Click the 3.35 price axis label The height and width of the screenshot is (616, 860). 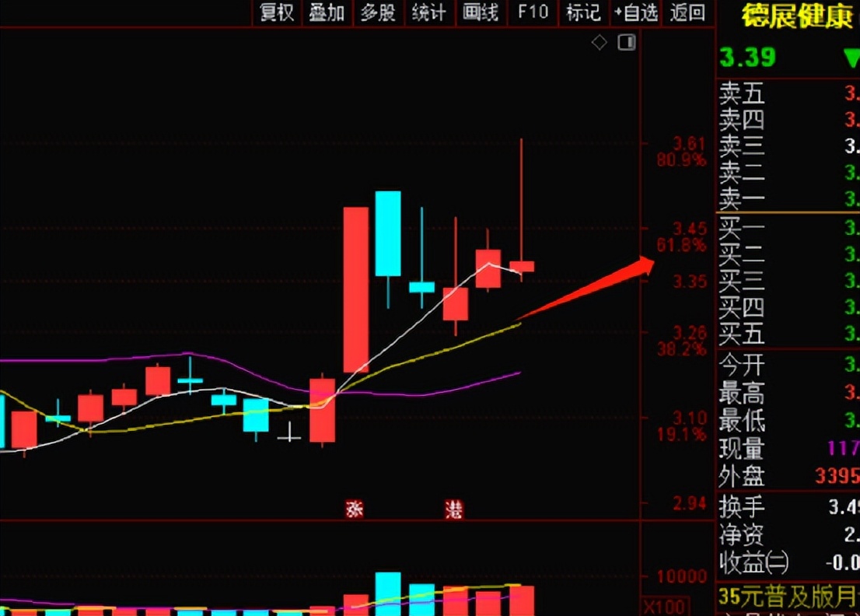690,282
